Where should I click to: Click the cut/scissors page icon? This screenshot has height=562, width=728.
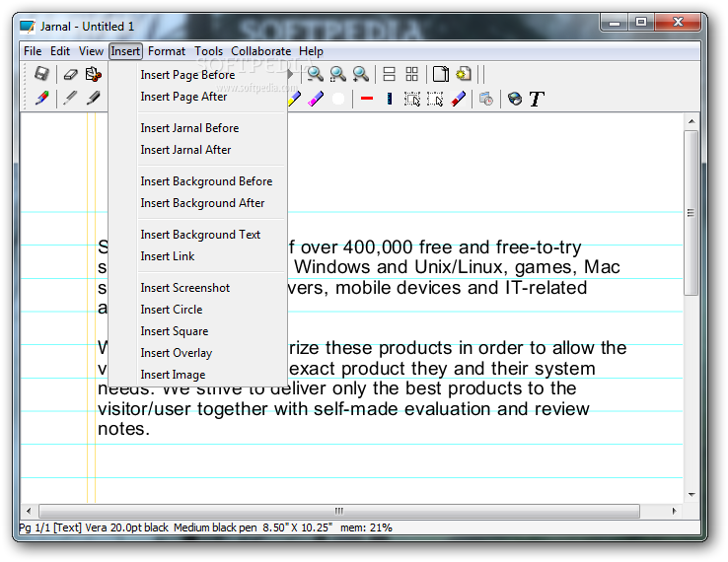[x=94, y=74]
